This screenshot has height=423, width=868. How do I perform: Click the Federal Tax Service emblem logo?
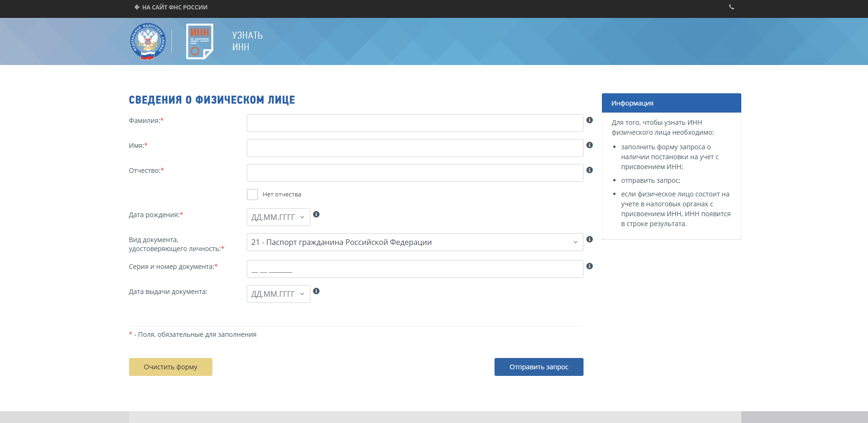pyautogui.click(x=148, y=41)
